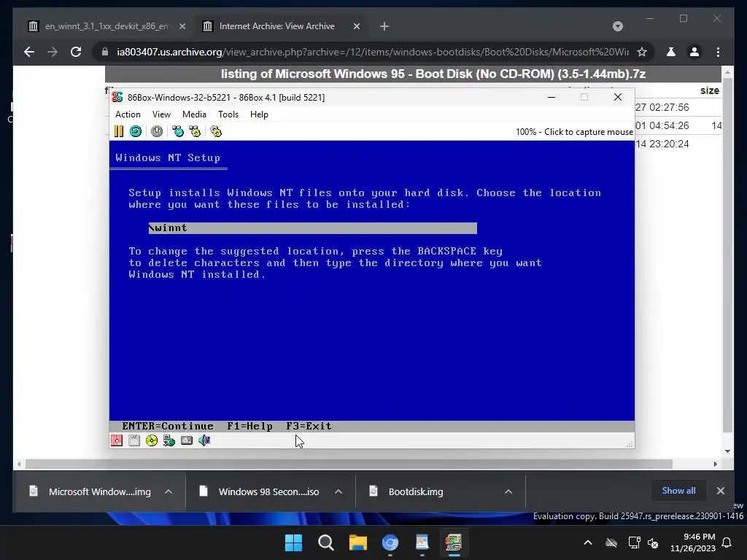747x560 pixels.
Task: Expand Bootdisk.img download options
Action: [x=508, y=491]
